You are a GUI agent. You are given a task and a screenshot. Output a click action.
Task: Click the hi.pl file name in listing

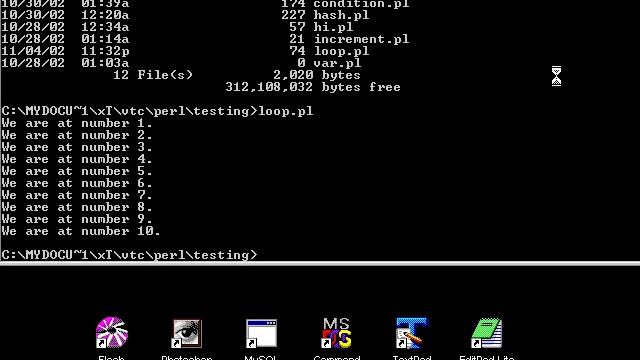coord(333,27)
